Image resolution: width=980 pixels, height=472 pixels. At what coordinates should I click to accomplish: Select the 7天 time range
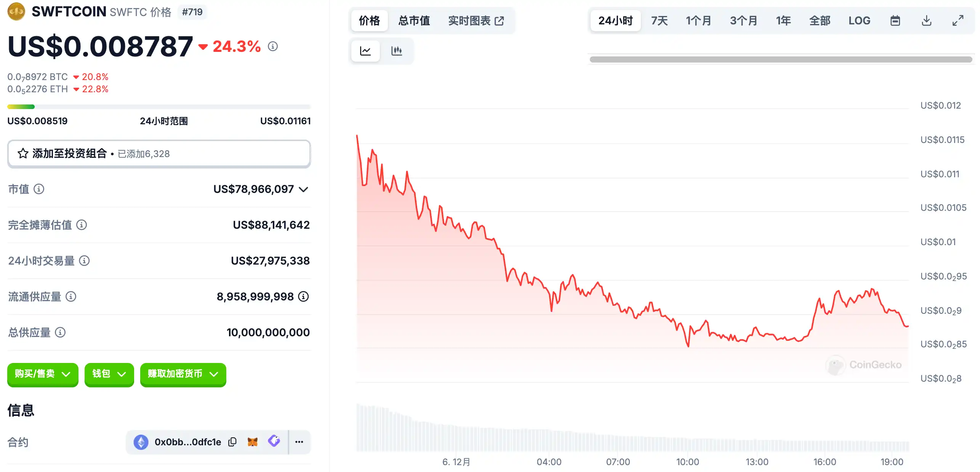(659, 21)
